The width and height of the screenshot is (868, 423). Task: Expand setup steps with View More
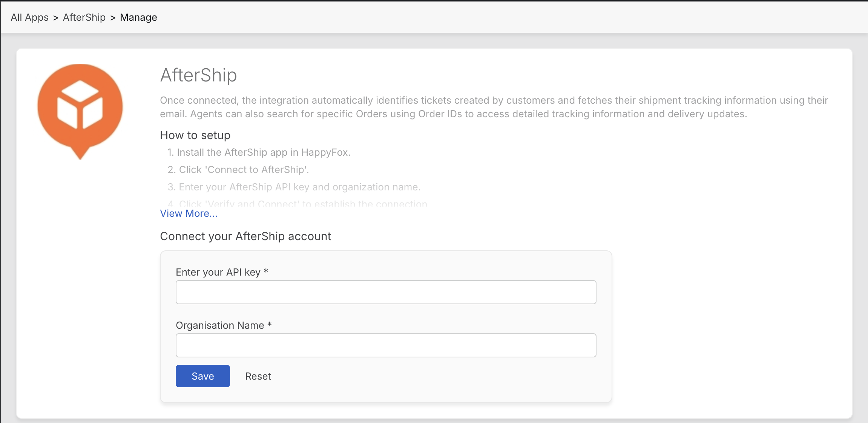tap(189, 213)
